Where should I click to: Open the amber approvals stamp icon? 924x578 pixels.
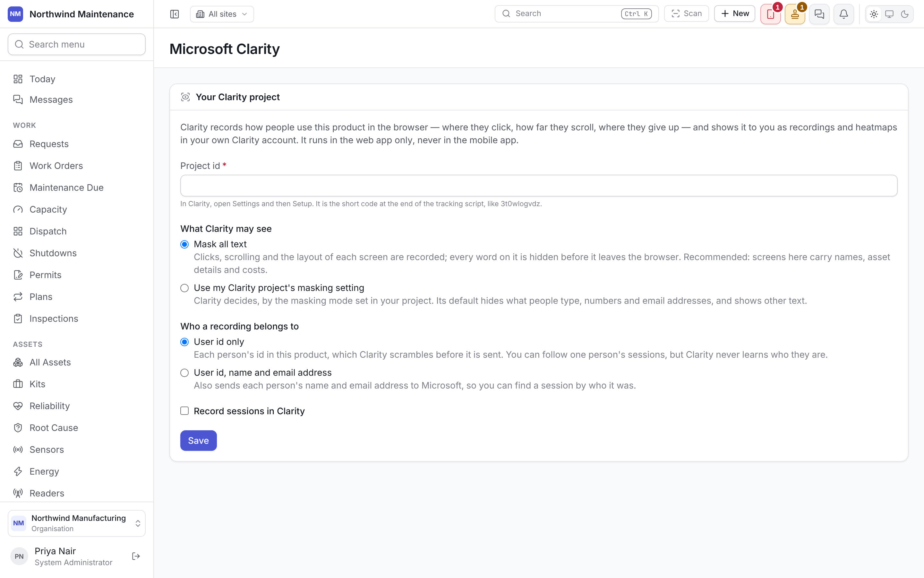pyautogui.click(x=795, y=14)
